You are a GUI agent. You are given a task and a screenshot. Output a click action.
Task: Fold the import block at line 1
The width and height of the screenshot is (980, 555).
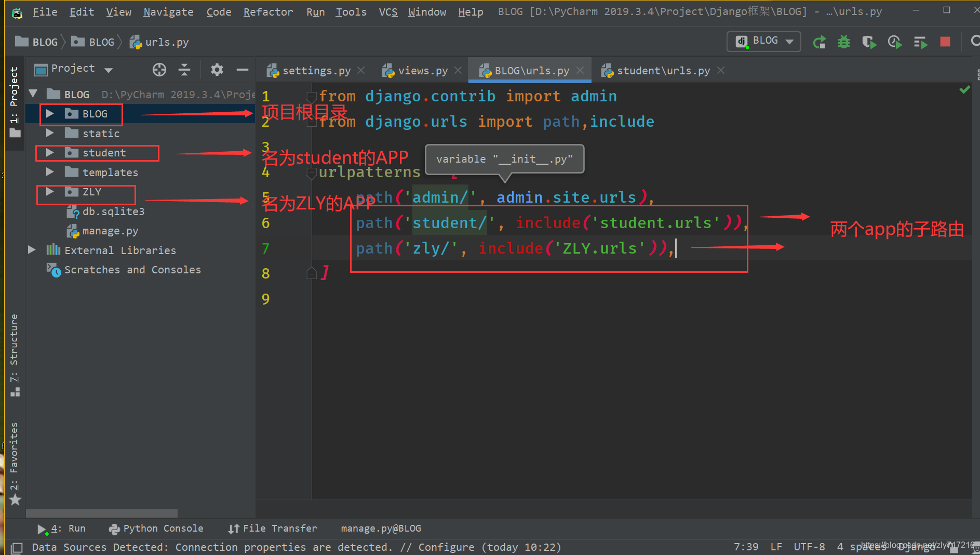[312, 96]
